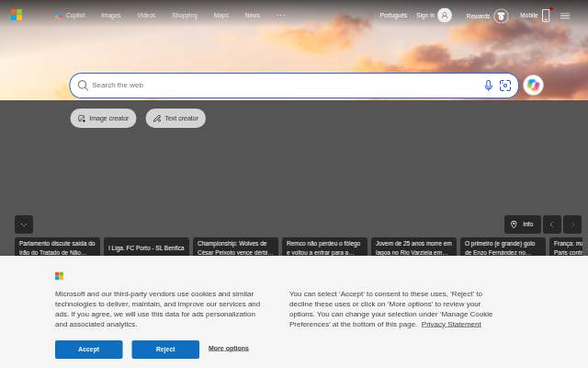Accept cookies

pos(89,350)
